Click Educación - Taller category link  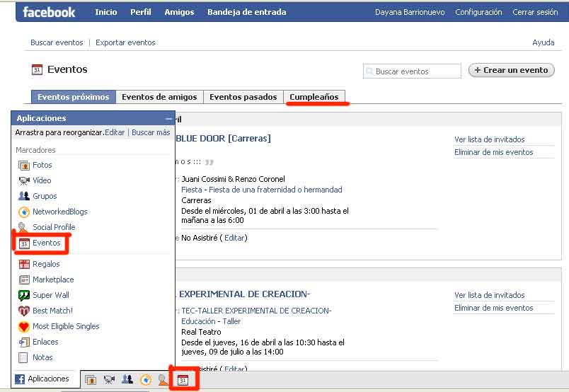(x=211, y=321)
